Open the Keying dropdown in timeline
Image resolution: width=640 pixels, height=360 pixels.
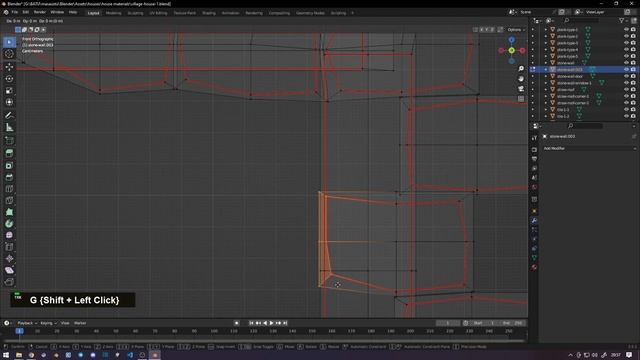tap(49, 323)
